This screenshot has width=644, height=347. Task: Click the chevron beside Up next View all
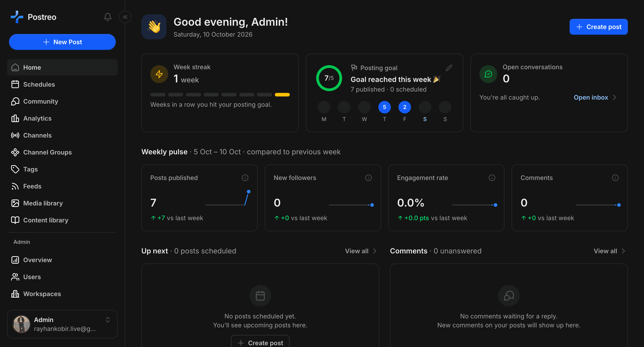[x=375, y=251]
